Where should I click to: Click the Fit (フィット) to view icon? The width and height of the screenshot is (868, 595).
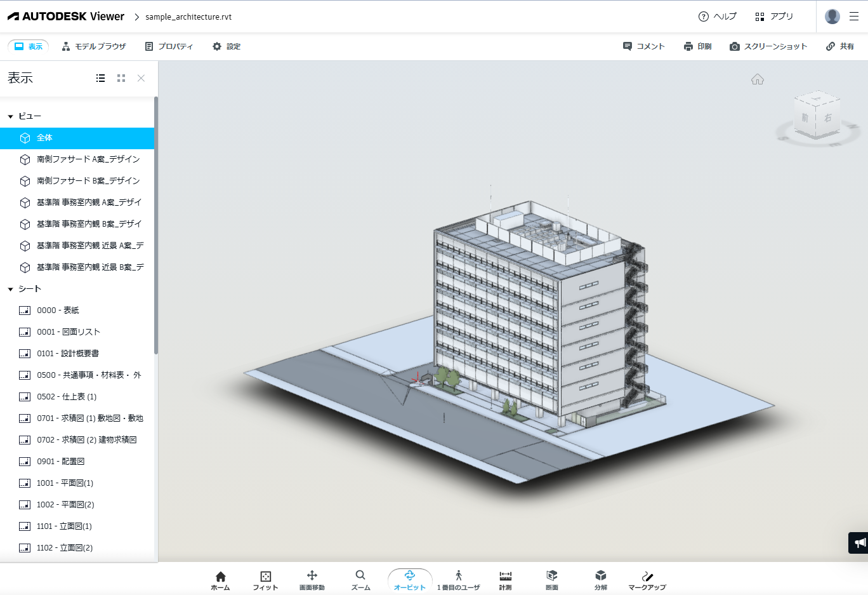point(265,580)
